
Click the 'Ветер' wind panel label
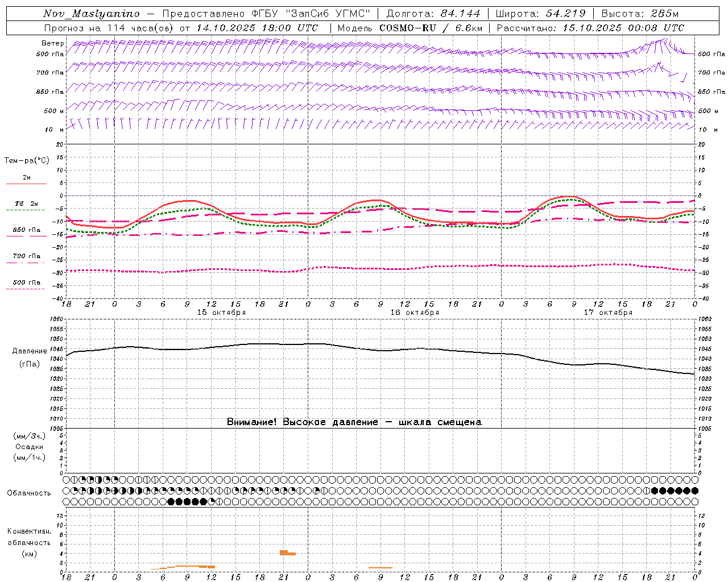click(x=53, y=43)
